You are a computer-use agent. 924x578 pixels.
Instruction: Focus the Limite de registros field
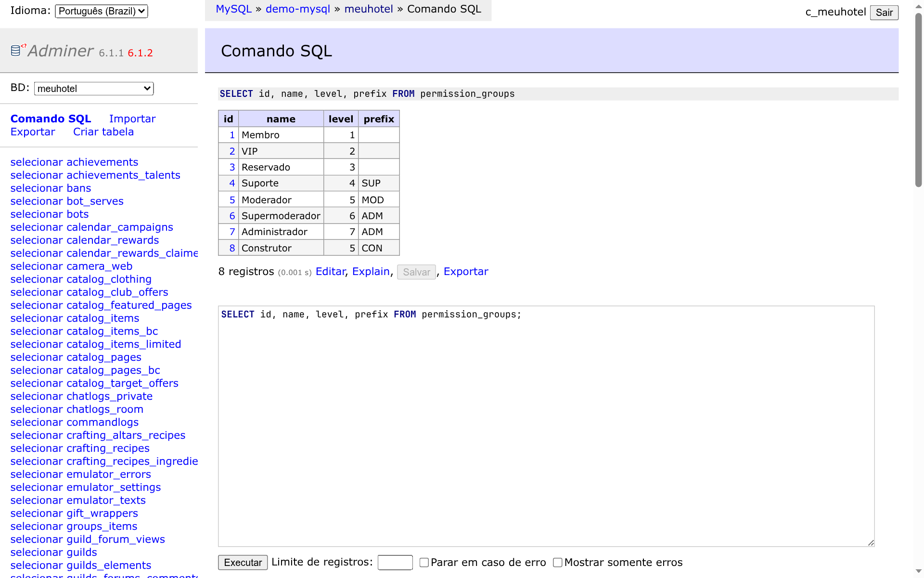tap(395, 563)
